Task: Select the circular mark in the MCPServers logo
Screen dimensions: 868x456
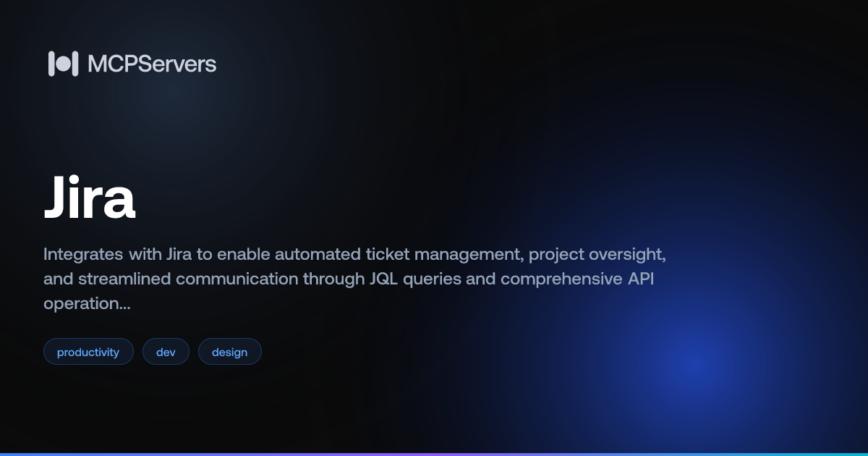Action: click(x=63, y=64)
